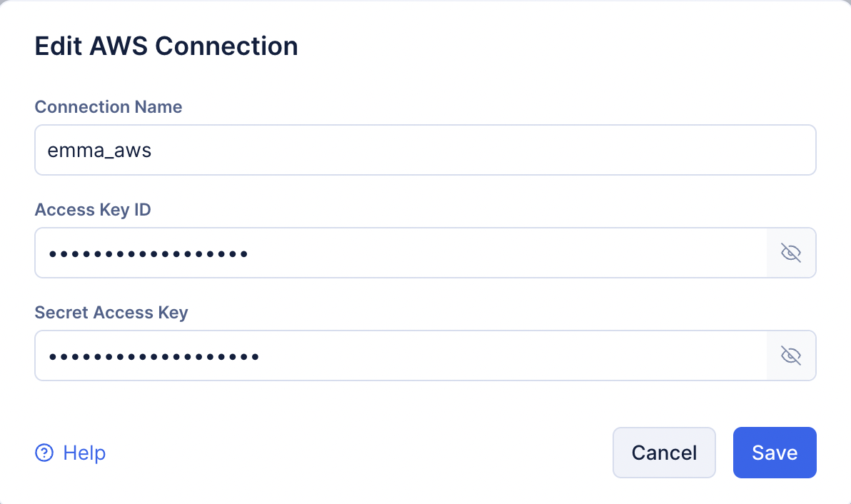Click the masked dots in Access Key ID
The width and height of the screenshot is (851, 504).
point(148,253)
